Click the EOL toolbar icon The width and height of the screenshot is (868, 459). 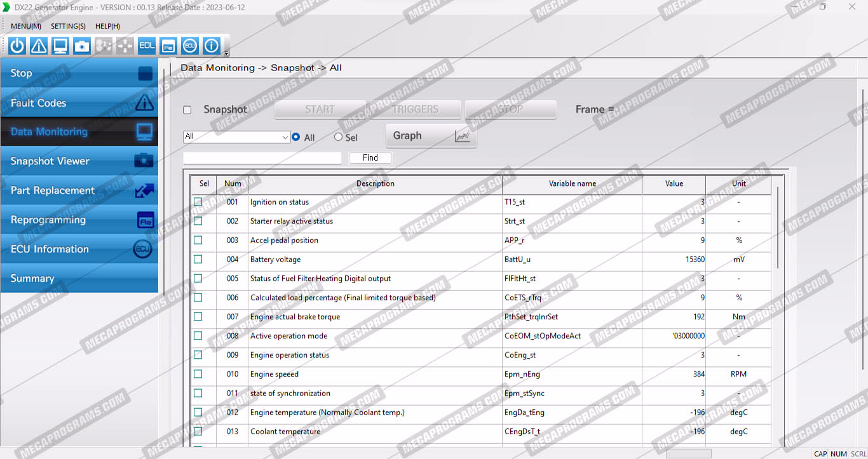tap(147, 46)
